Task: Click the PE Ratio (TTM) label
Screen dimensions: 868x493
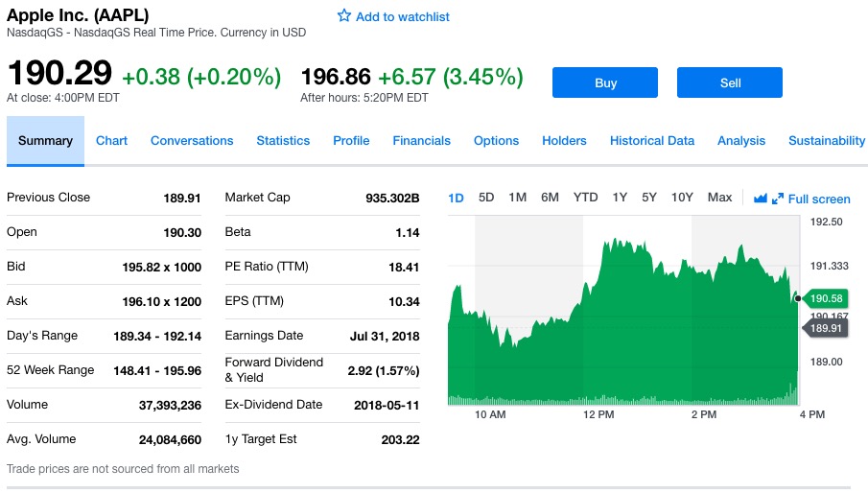Action: [267, 266]
